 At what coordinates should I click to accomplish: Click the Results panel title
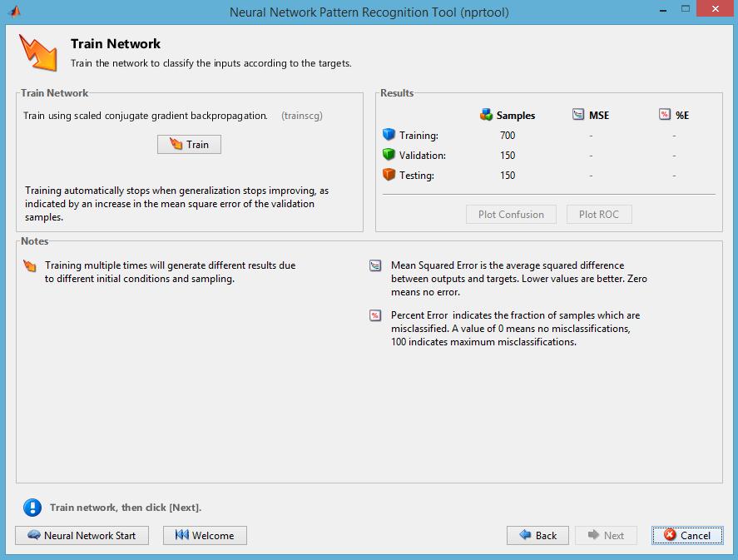[x=397, y=93]
